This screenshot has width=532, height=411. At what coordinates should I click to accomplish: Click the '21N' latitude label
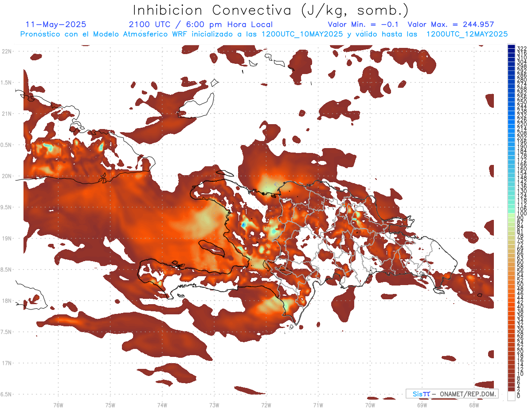point(6,114)
